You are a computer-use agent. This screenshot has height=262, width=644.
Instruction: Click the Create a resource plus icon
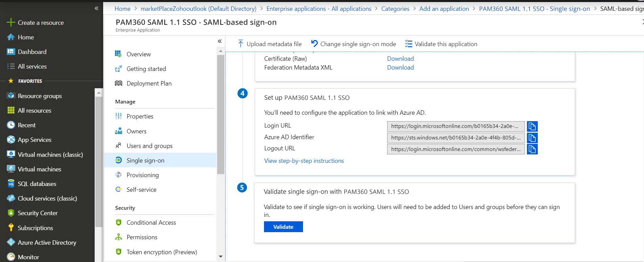tap(11, 23)
